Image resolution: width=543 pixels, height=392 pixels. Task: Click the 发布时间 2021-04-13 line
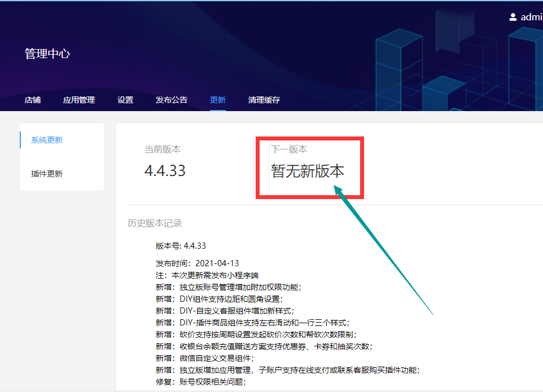(x=197, y=263)
